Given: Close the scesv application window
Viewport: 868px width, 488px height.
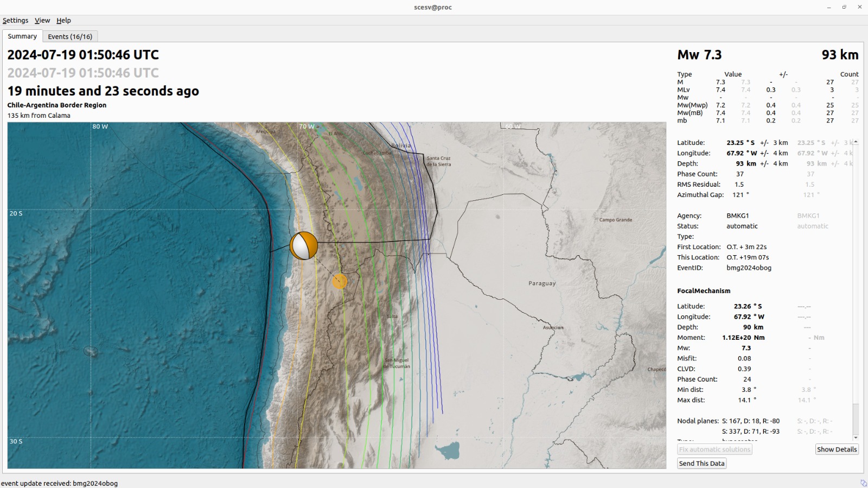Looking at the screenshot, I should point(859,7).
